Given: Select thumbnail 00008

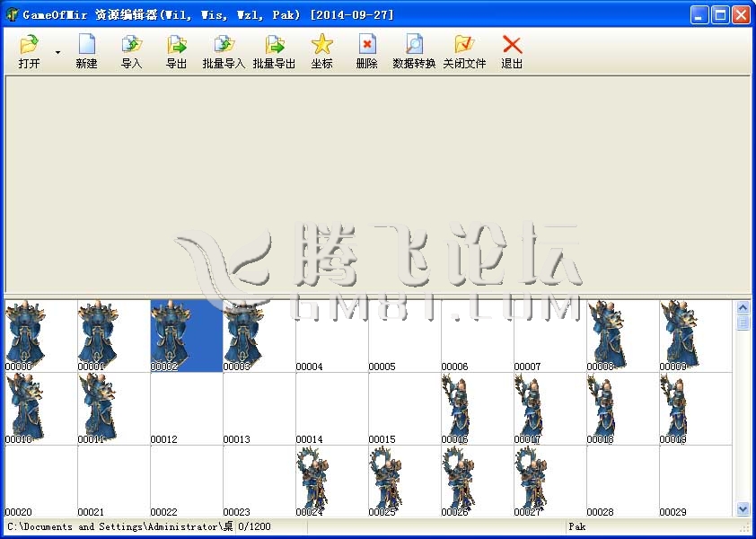Looking at the screenshot, I should (623, 336).
